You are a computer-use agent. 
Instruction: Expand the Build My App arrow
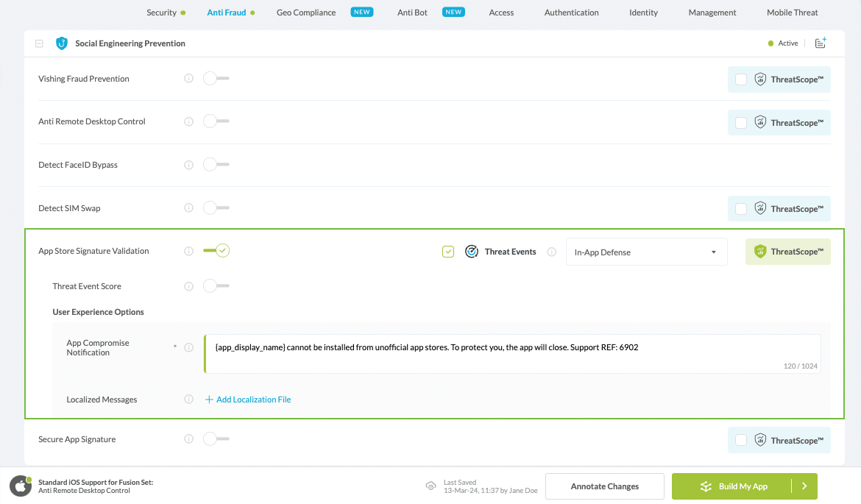[804, 486]
